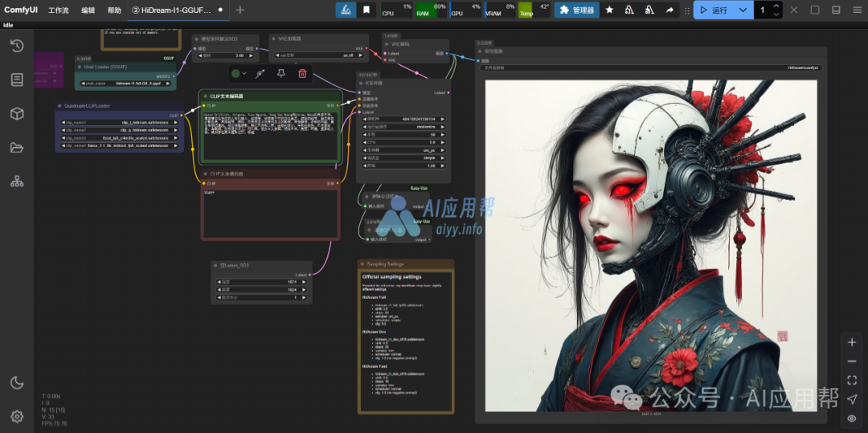Image resolution: width=868 pixels, height=433 pixels.
Task: Open the hamburger menu at top right
Action: pyautogui.click(x=857, y=10)
